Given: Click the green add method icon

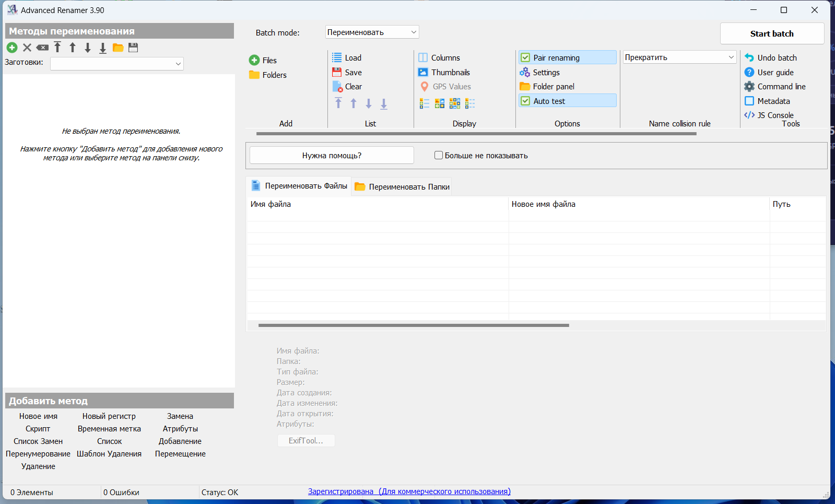Looking at the screenshot, I should pos(12,48).
